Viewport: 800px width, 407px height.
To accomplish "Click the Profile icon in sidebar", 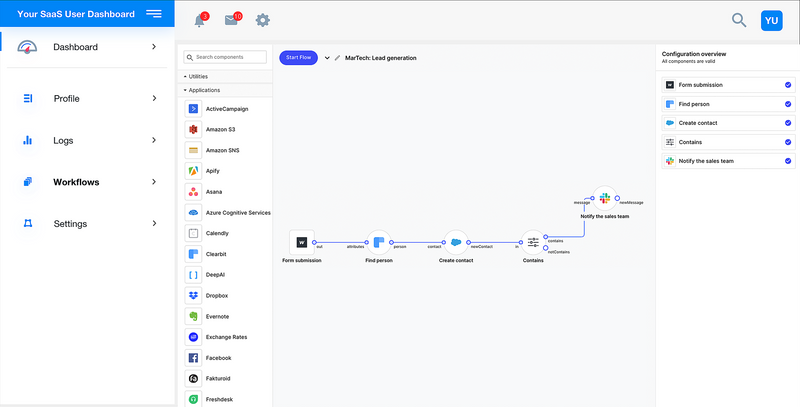I will click(28, 98).
